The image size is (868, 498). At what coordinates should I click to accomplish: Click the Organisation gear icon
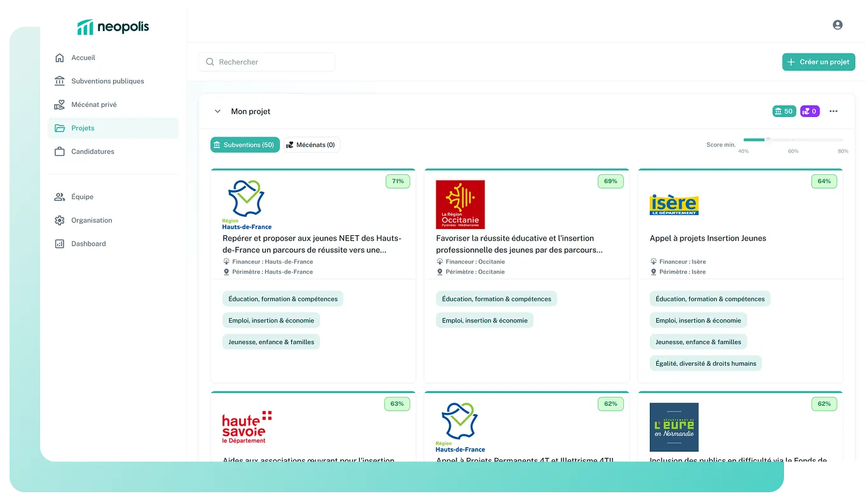pyautogui.click(x=60, y=221)
